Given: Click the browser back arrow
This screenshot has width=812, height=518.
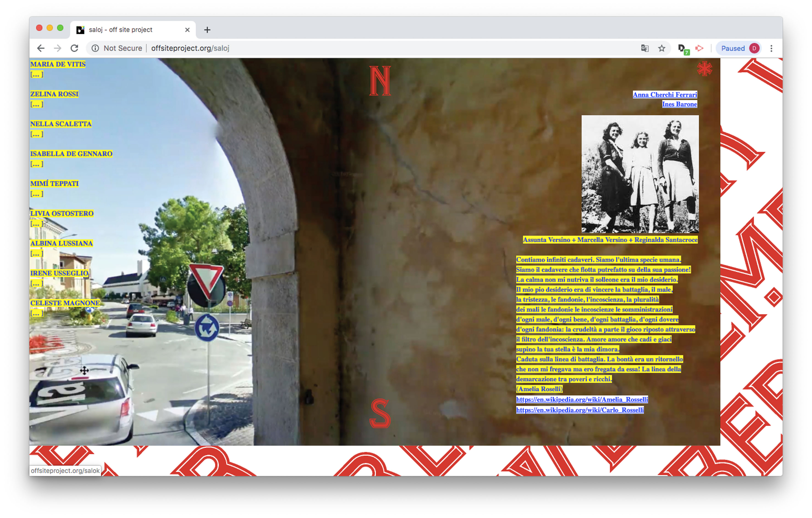Looking at the screenshot, I should tap(41, 48).
